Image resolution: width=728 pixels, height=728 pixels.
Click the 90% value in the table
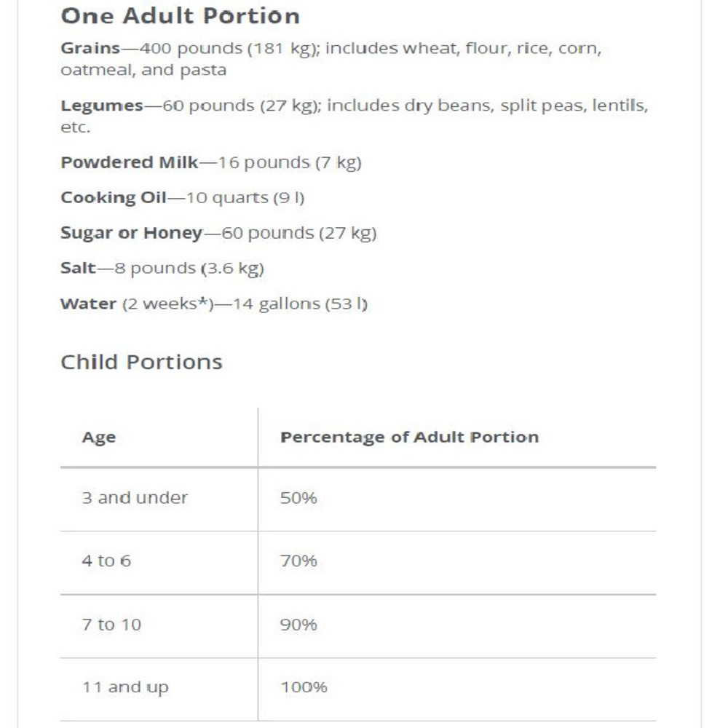pos(298,625)
